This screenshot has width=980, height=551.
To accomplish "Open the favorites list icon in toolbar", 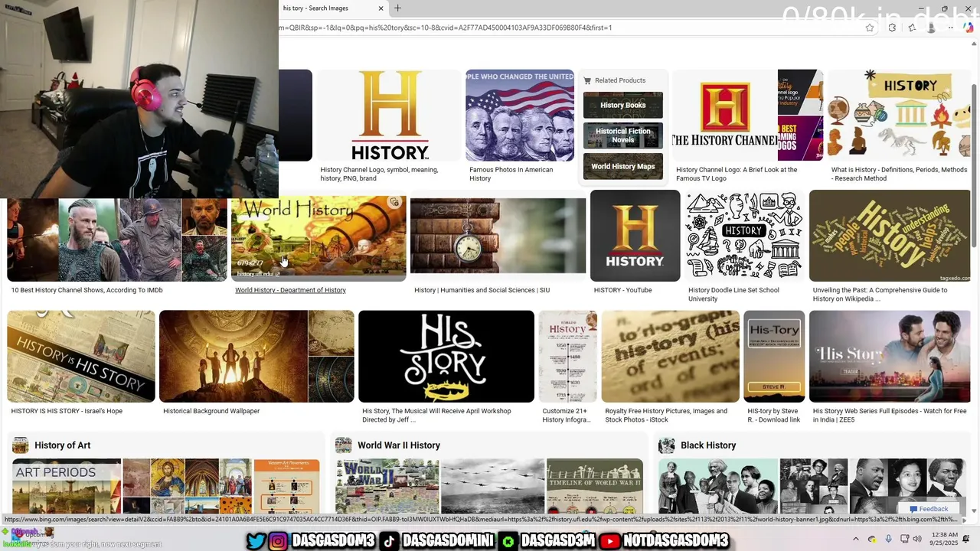I will [912, 28].
